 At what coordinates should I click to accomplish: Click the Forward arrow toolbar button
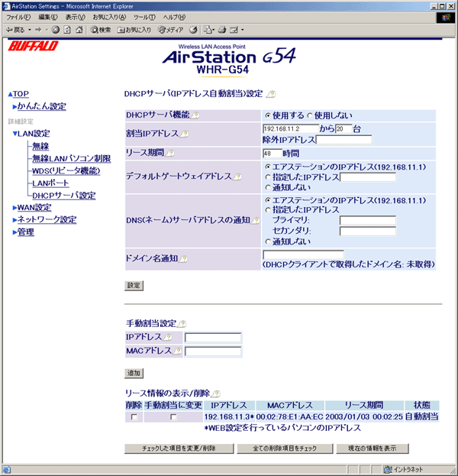[38, 30]
